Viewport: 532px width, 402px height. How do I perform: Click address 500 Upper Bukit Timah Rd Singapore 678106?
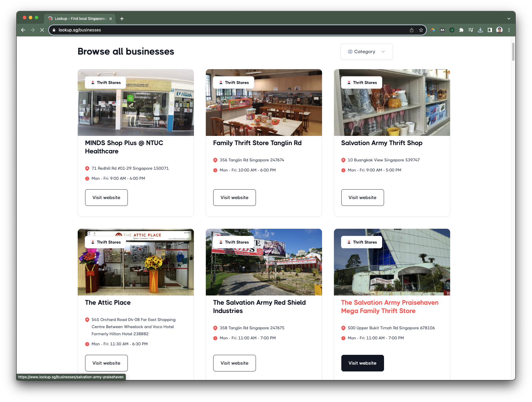click(391, 328)
